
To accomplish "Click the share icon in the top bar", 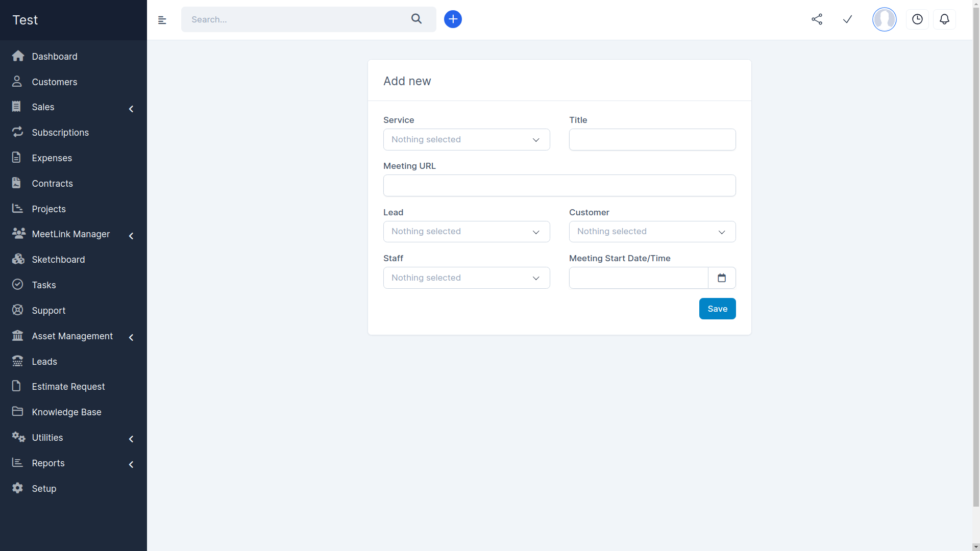I will click(x=817, y=19).
